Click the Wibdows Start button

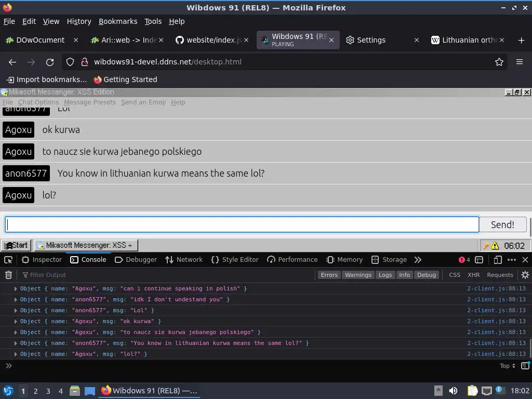16,245
